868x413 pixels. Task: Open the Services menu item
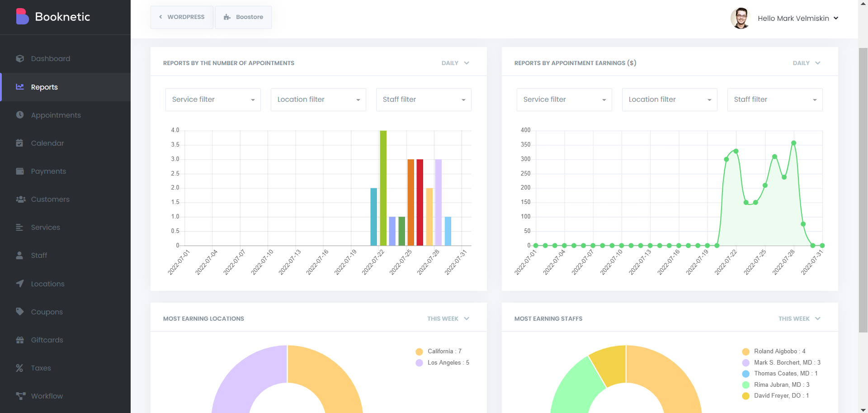pyautogui.click(x=65, y=227)
